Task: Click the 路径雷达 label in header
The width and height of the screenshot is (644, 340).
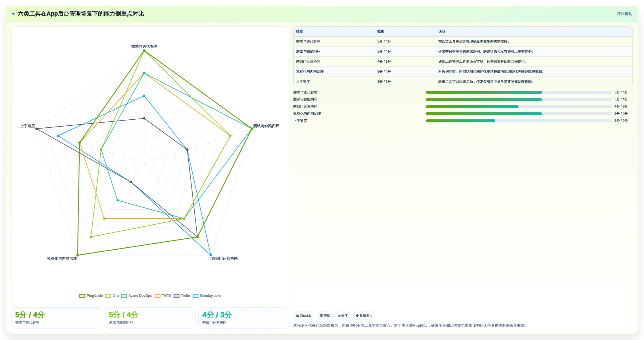Action: (x=624, y=14)
